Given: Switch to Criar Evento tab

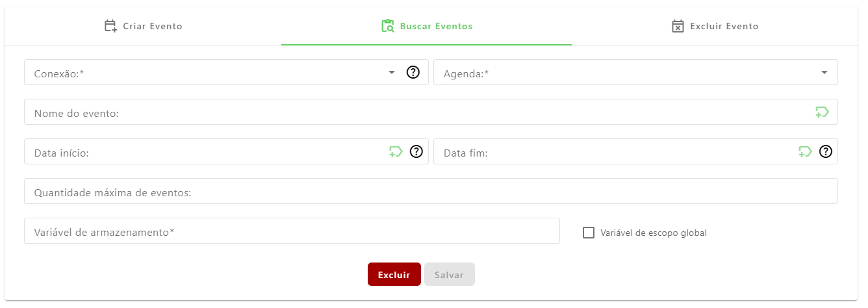Looking at the screenshot, I should coord(143,27).
